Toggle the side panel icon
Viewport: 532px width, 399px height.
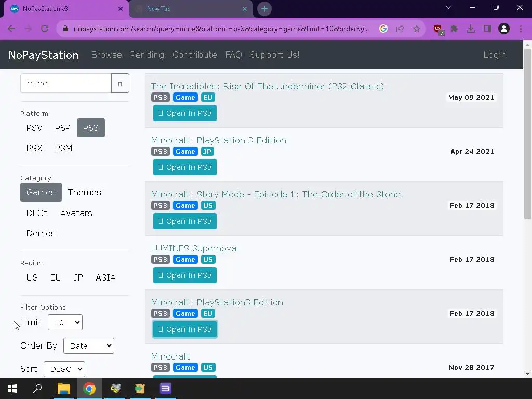(x=487, y=29)
